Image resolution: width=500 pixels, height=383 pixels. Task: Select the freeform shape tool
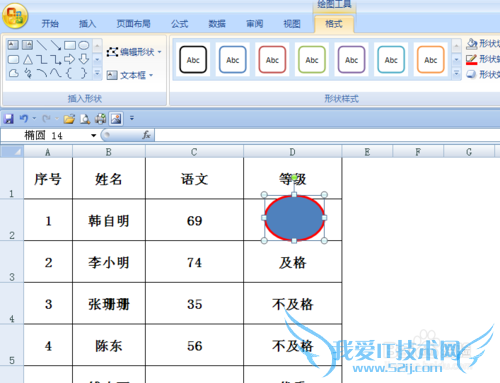pyautogui.click(x=13, y=73)
